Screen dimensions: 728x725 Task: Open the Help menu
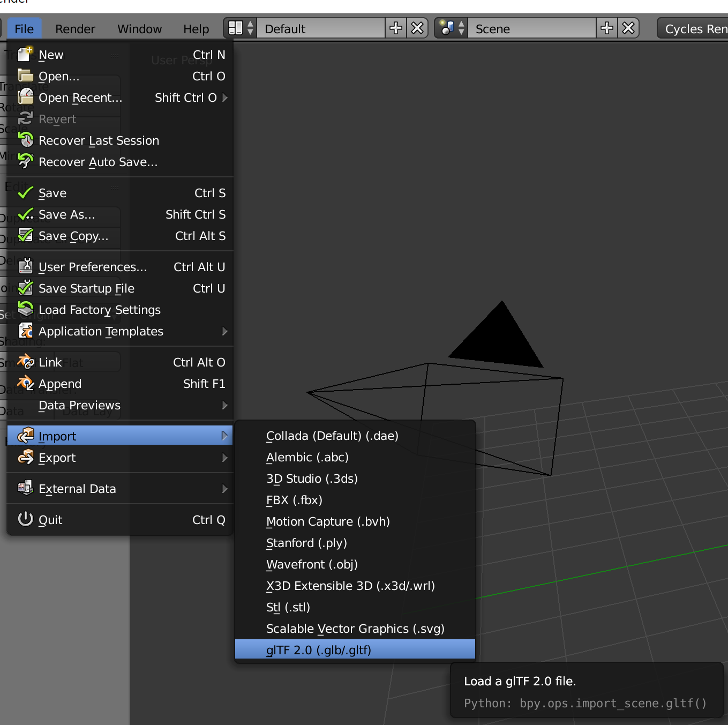[196, 29]
